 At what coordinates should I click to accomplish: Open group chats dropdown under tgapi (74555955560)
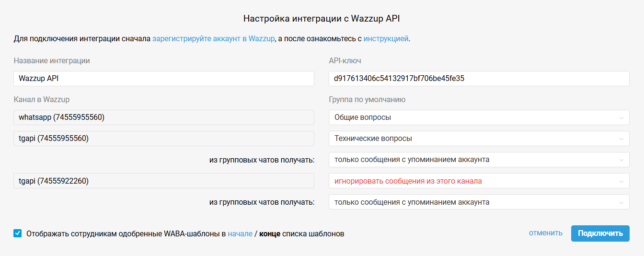pyautogui.click(x=479, y=160)
